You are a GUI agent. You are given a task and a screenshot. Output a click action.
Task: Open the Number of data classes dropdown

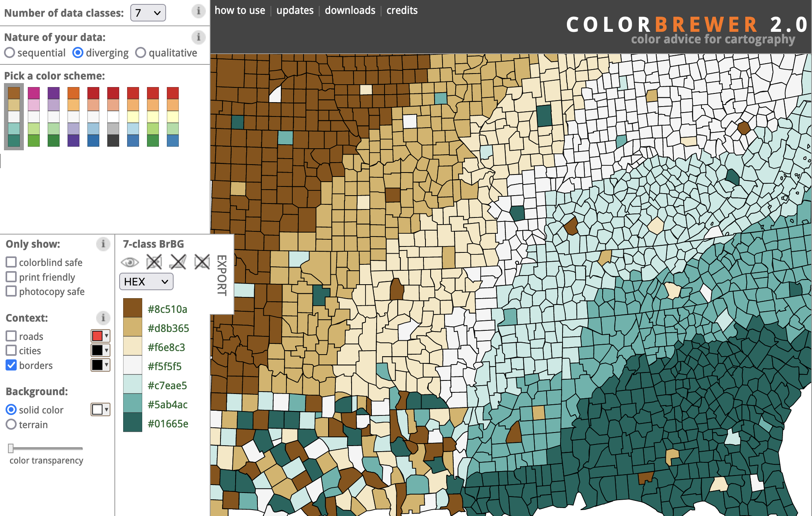pos(147,13)
